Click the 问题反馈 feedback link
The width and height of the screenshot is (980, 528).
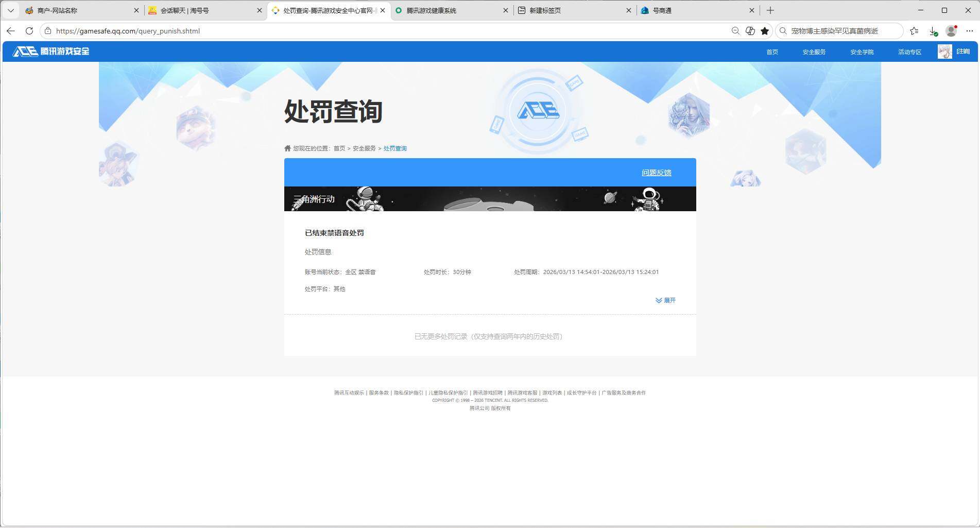[x=656, y=173]
